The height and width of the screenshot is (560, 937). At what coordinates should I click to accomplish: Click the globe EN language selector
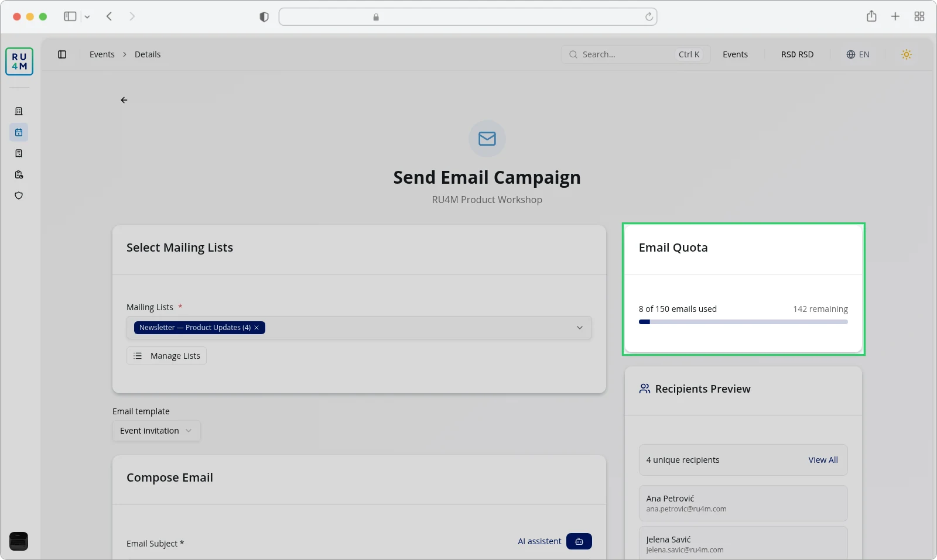click(858, 54)
